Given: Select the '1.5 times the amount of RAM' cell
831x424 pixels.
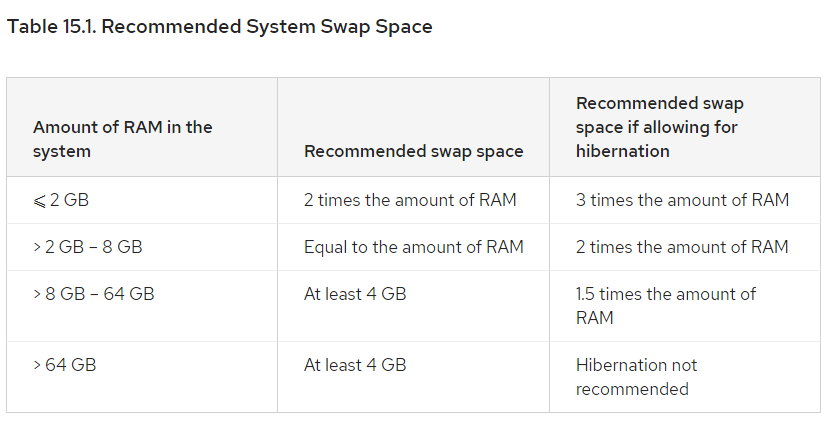Looking at the screenshot, I should click(666, 305).
